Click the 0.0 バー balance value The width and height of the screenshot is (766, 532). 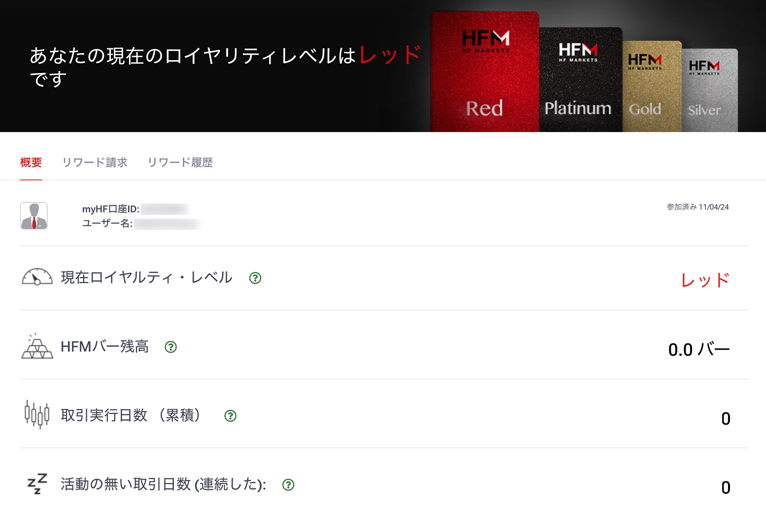[x=699, y=349]
